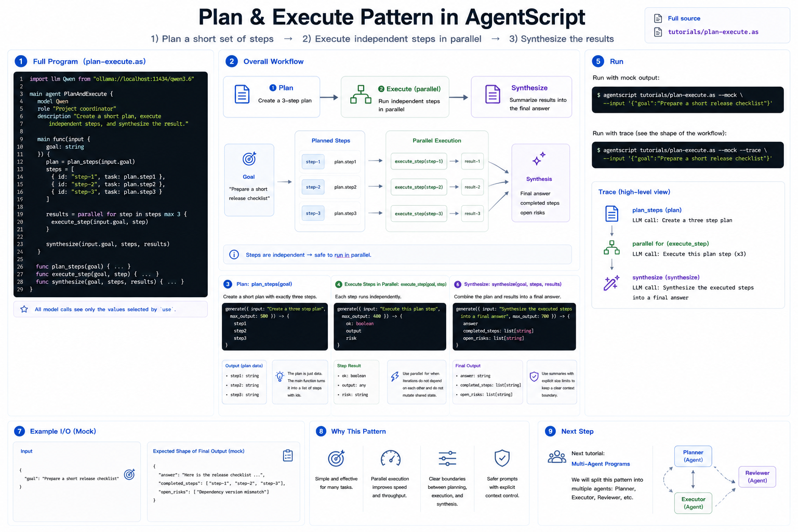The width and height of the screenshot is (798, 532).
Task: Click the Executor (Agent) box
Action: 693,503
